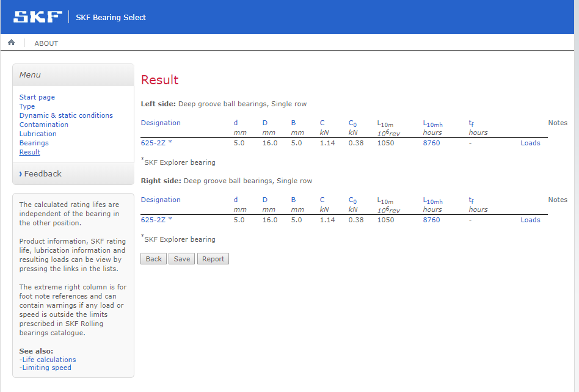Open right side 625-2Z bearing link
This screenshot has height=392, width=579.
coord(156,220)
